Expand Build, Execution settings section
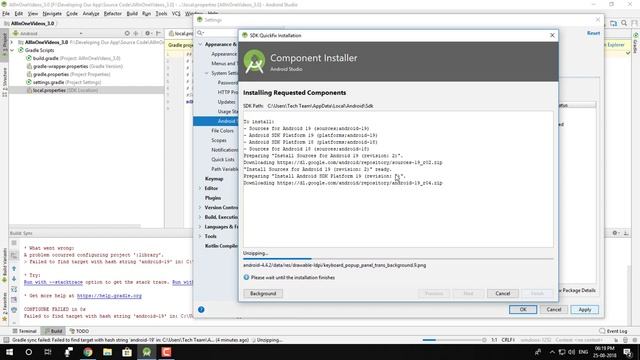640x360 pixels. pyautogui.click(x=200, y=217)
